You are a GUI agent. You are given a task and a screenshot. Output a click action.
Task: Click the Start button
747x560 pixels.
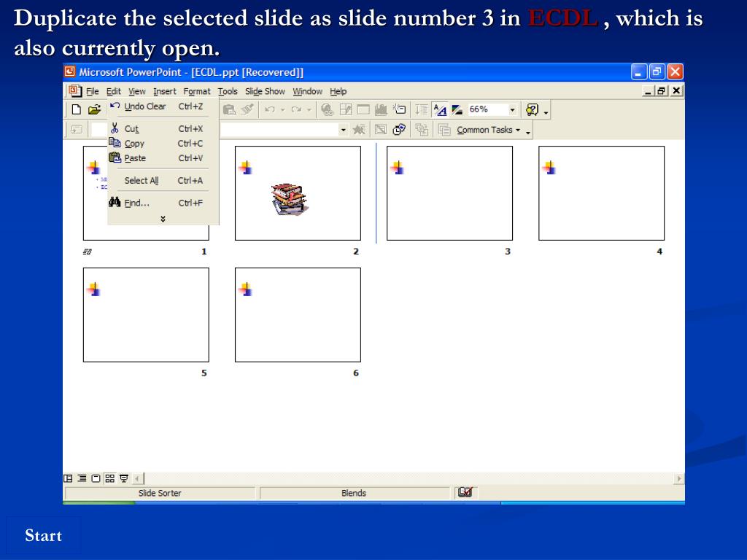tap(43, 536)
